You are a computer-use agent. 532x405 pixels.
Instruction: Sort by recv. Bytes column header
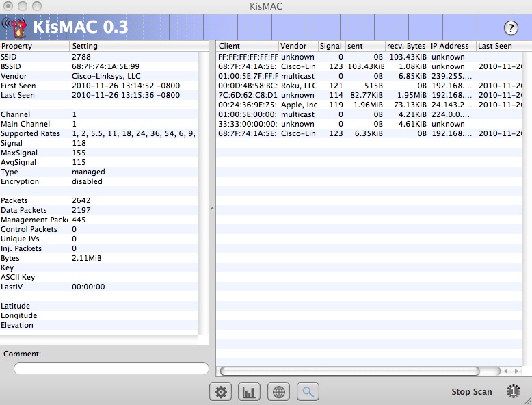point(407,46)
